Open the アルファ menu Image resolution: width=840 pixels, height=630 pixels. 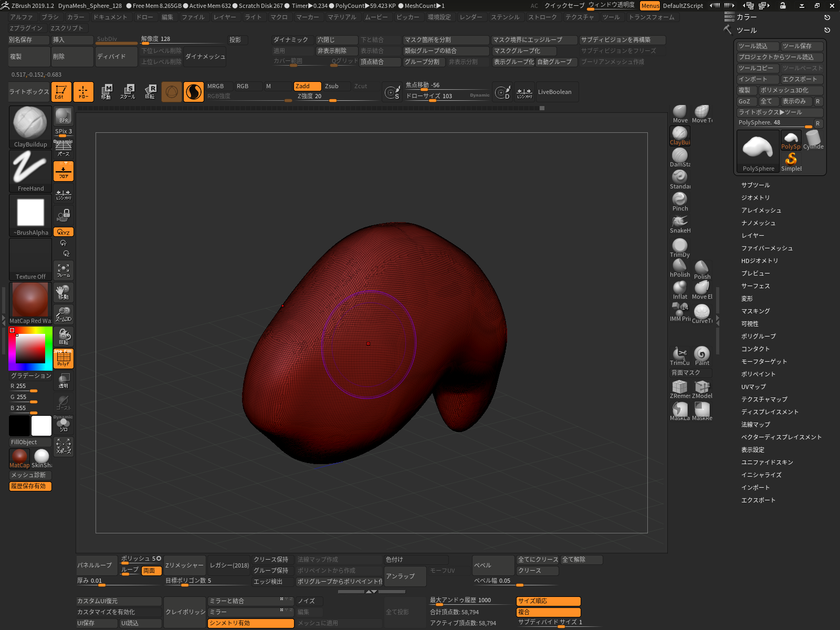(22, 17)
